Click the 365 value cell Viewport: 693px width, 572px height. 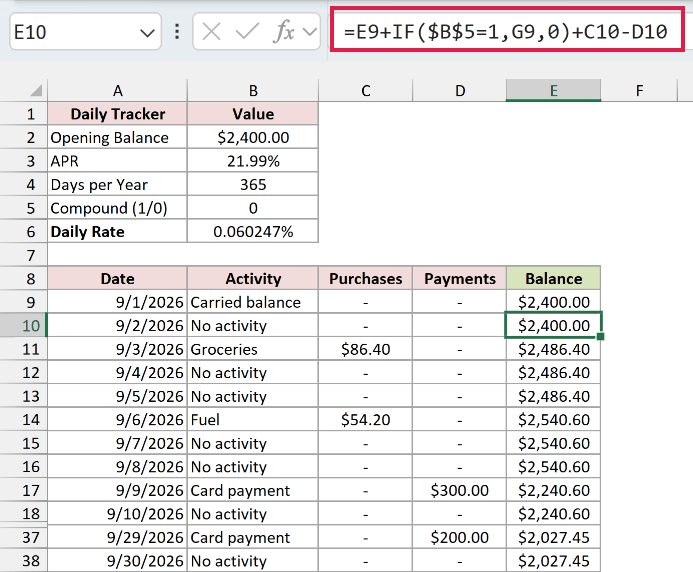pyautogui.click(x=253, y=184)
